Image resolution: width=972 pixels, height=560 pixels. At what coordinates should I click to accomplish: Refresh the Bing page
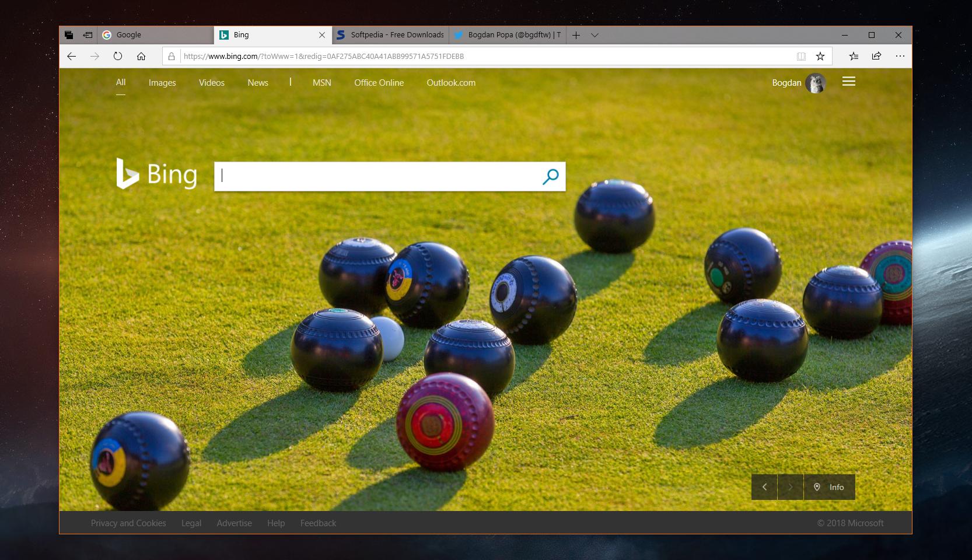118,57
